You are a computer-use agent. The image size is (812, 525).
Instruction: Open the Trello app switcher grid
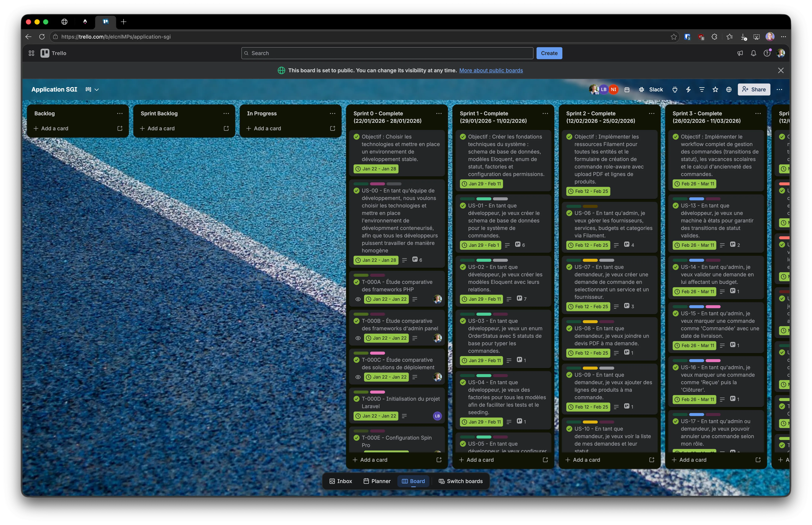31,53
